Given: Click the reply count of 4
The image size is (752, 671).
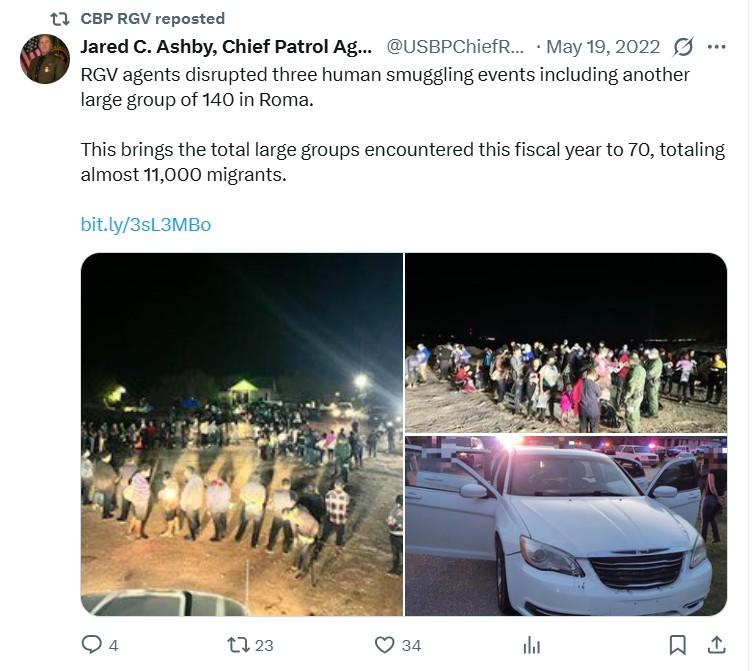Looking at the screenshot, I should tap(113, 646).
